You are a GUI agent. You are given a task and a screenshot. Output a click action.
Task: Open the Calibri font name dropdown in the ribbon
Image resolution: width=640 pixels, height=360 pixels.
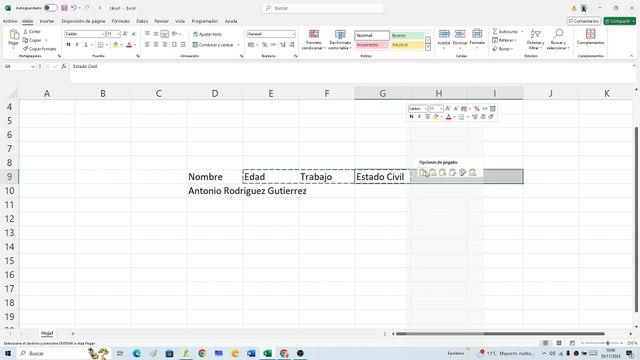coord(103,34)
